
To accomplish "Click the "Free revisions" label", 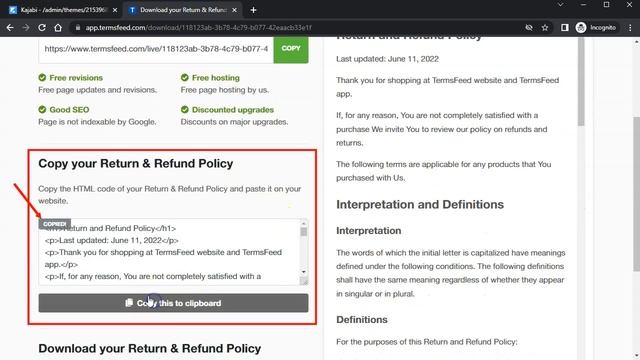I will [76, 78].
